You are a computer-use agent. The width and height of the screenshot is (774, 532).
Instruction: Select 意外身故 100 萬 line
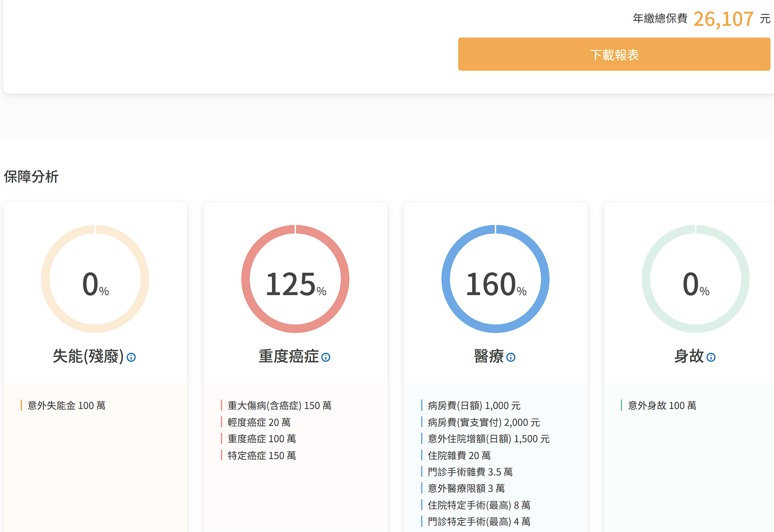tap(662, 406)
